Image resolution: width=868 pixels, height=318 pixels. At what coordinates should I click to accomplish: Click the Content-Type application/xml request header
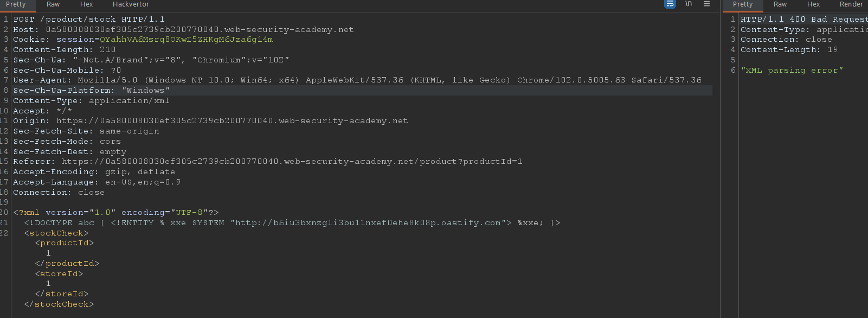[91, 101]
